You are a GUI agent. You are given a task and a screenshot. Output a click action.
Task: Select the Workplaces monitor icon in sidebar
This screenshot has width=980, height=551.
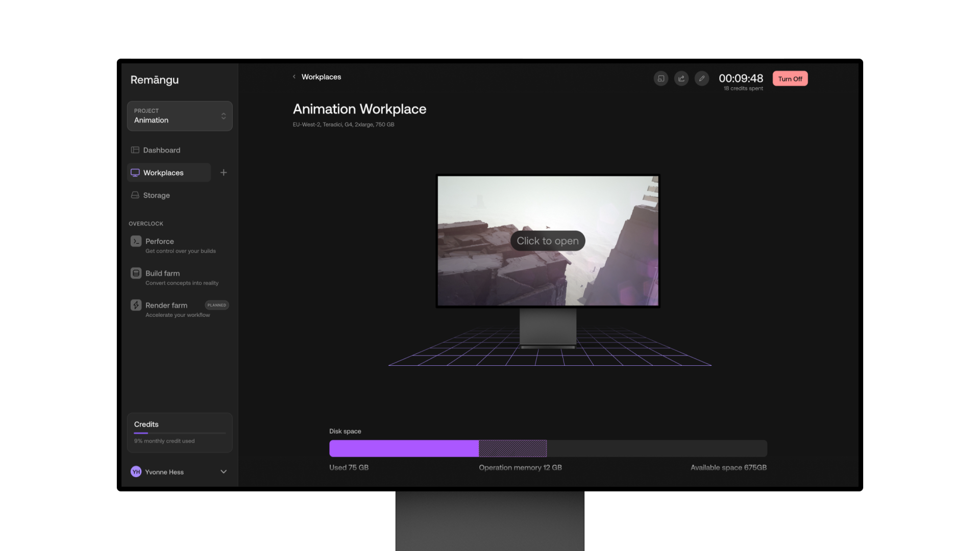pyautogui.click(x=135, y=172)
